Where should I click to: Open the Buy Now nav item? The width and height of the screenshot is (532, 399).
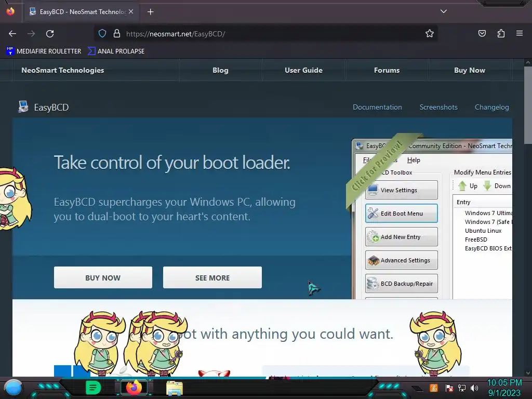tap(470, 70)
